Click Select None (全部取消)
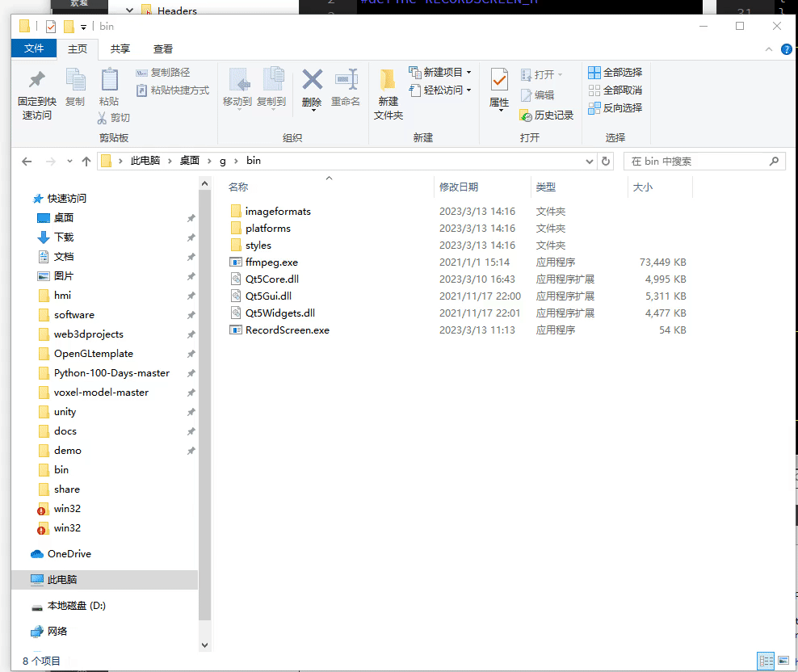This screenshot has width=798, height=672. (615, 90)
